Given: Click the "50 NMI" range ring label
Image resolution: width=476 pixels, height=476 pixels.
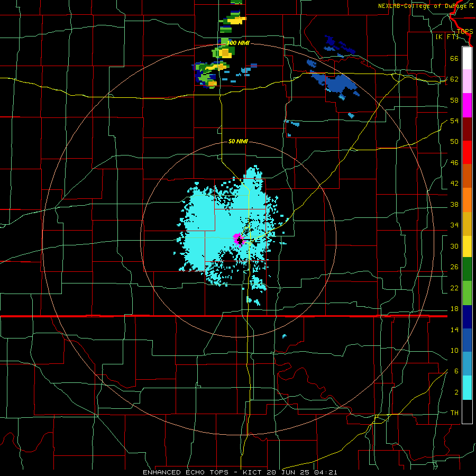Looking at the screenshot, I should (x=238, y=141).
